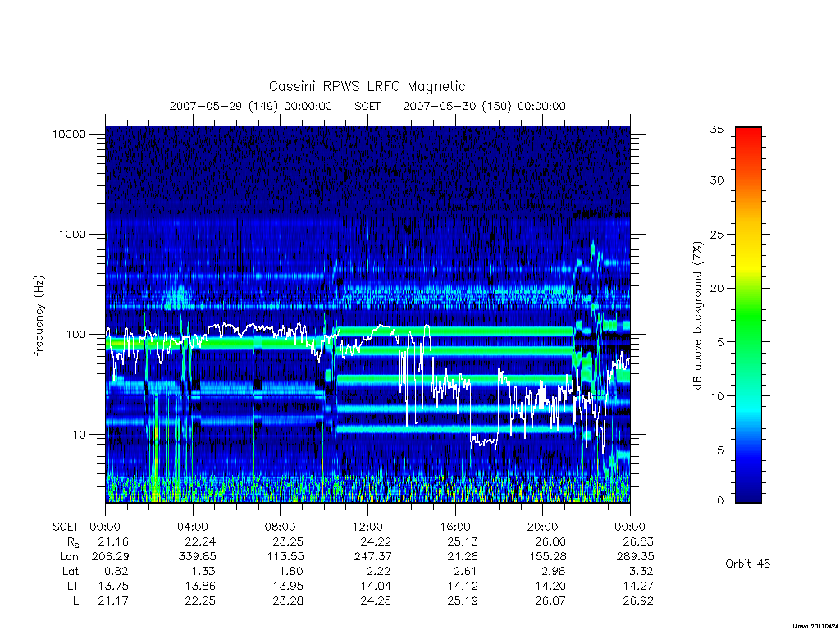Viewport: 840px width, 630px height.
Task: Click the 20:00 time axis label
Action: (543, 527)
